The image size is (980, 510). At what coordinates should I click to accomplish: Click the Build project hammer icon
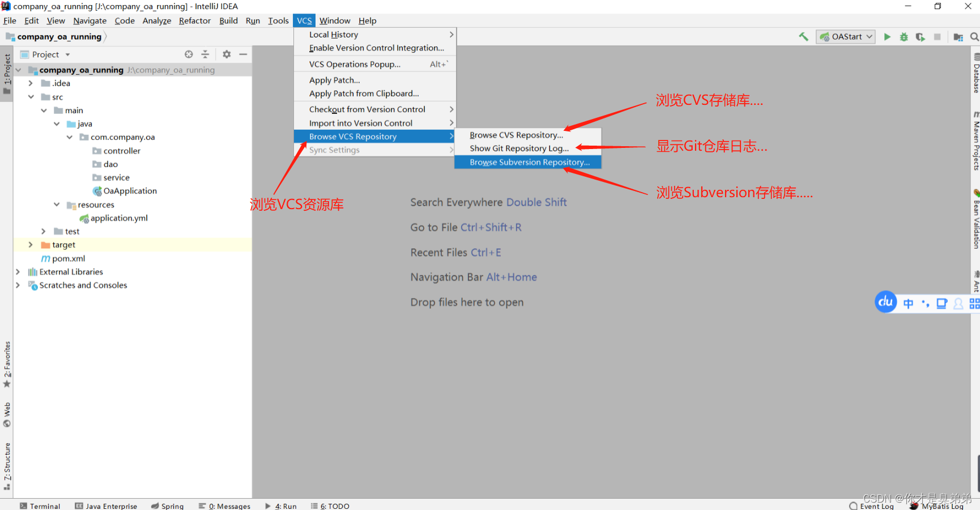pos(803,37)
